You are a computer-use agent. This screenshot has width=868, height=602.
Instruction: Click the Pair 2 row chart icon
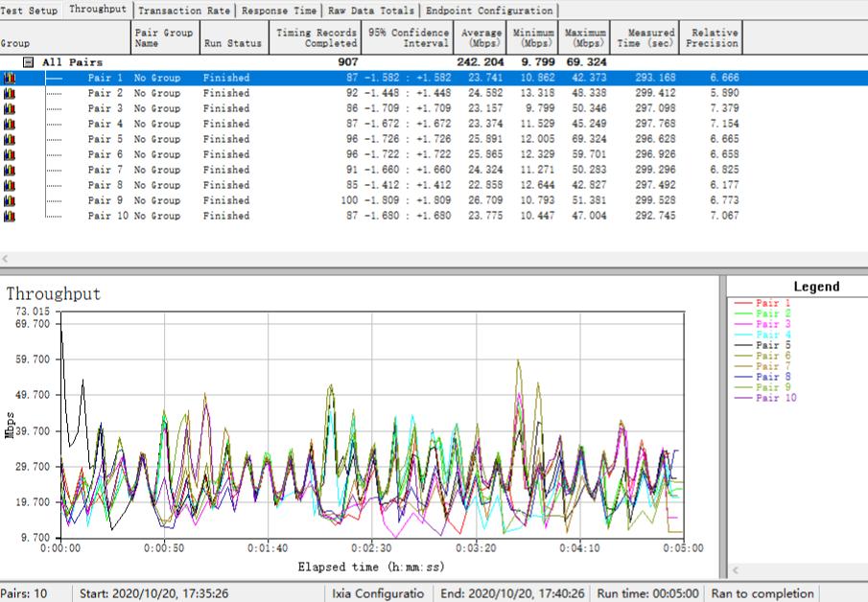click(x=10, y=93)
